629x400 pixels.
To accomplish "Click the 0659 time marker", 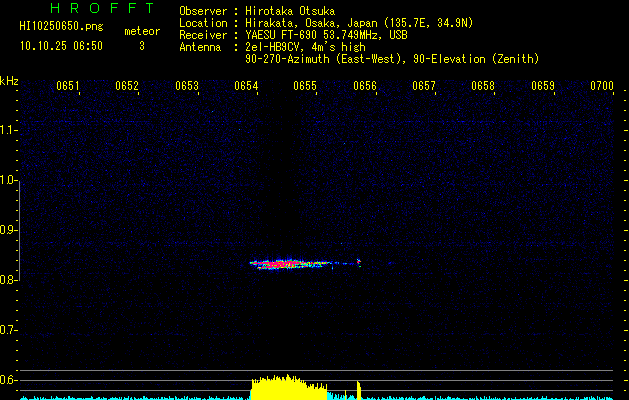I will pyautogui.click(x=543, y=86).
